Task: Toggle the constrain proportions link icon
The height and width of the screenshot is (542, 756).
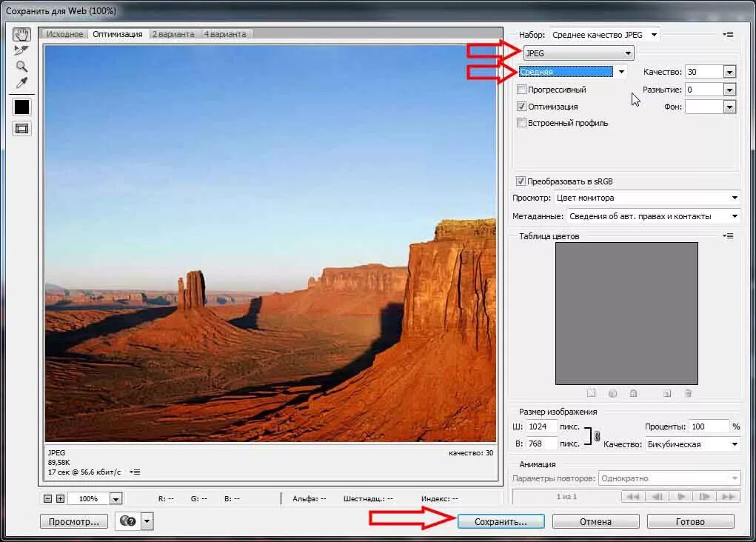Action: 597,436
